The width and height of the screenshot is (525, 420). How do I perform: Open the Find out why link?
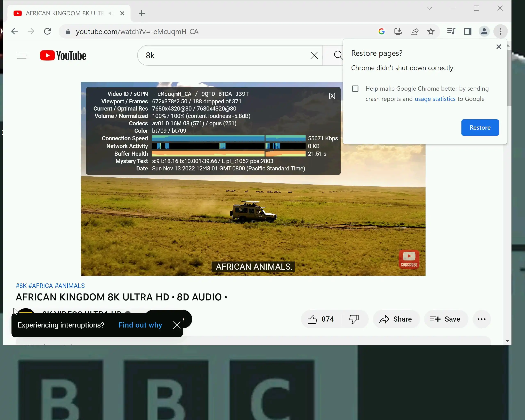[x=140, y=325]
